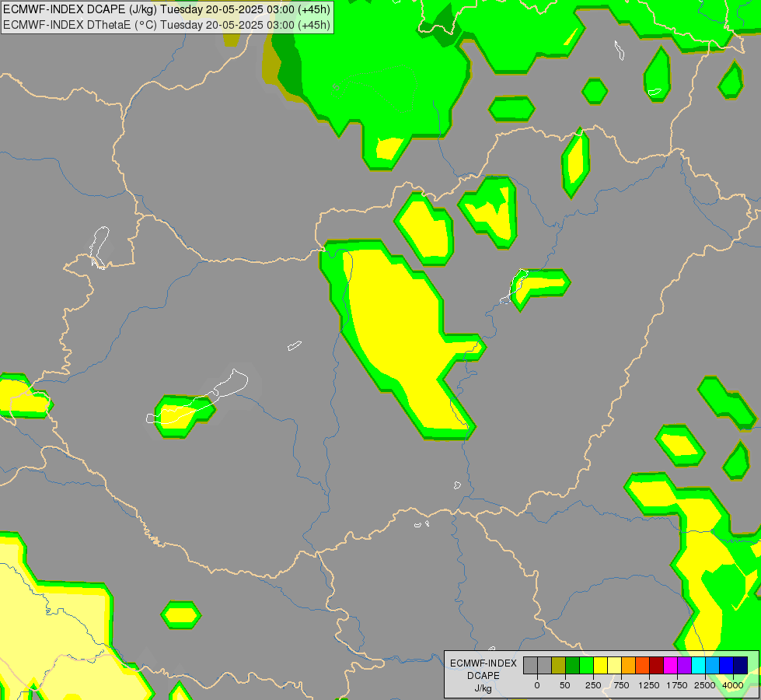The width and height of the screenshot is (761, 700).
Task: Click the legend tick label 1750
Action: [676, 685]
